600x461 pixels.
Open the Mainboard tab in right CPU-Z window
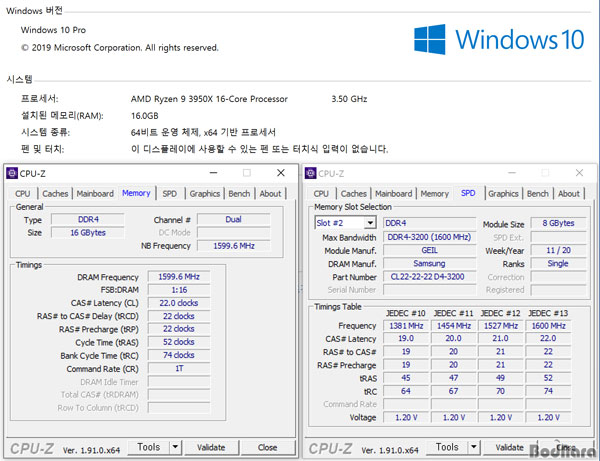point(394,194)
